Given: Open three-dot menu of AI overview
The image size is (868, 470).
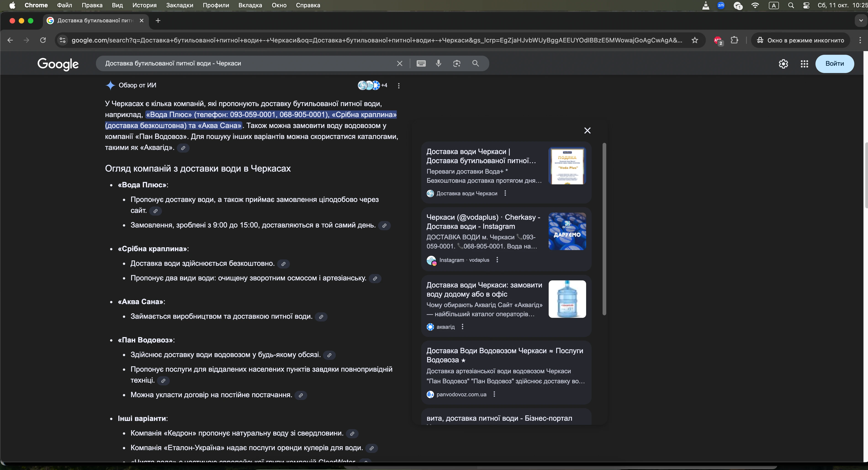Looking at the screenshot, I should [399, 86].
